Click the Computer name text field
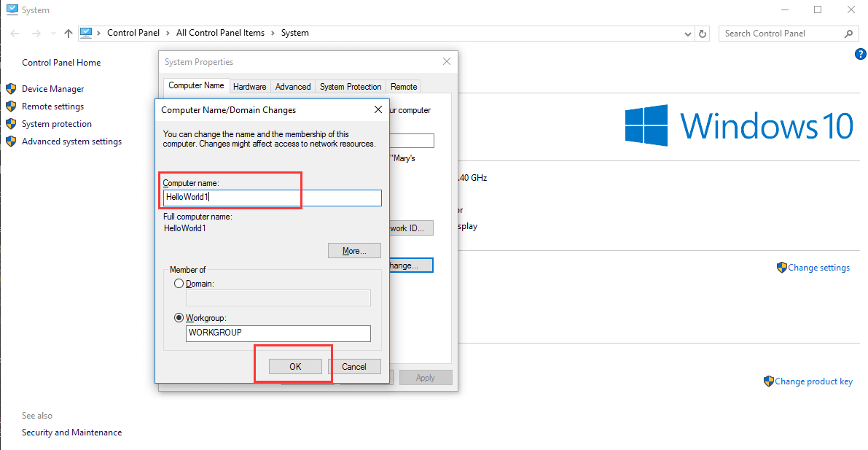The image size is (868, 450). click(273, 198)
